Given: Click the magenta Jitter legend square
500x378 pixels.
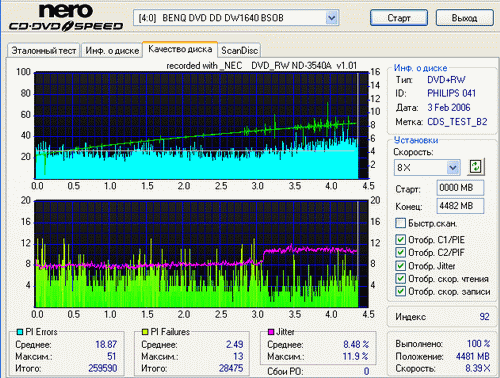Looking at the screenshot, I should [x=271, y=332].
